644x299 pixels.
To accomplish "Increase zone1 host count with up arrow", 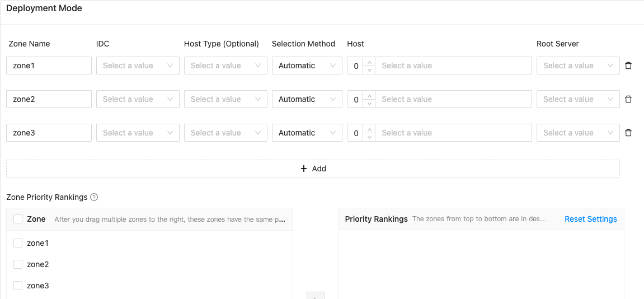I will (x=369, y=62).
